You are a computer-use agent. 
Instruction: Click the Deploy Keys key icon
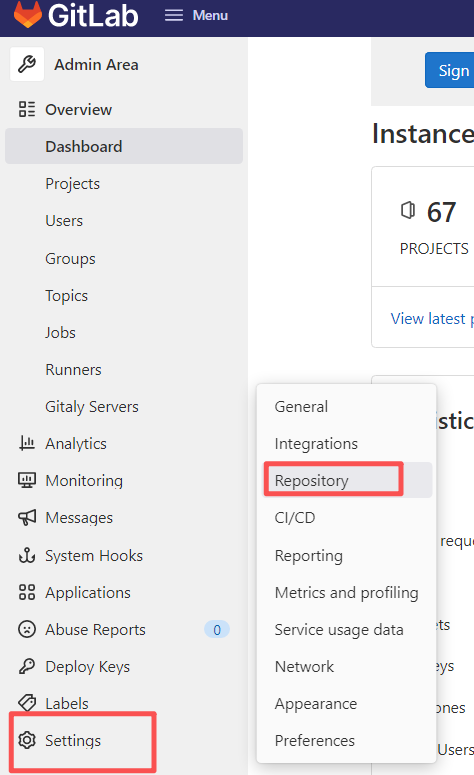coord(27,666)
